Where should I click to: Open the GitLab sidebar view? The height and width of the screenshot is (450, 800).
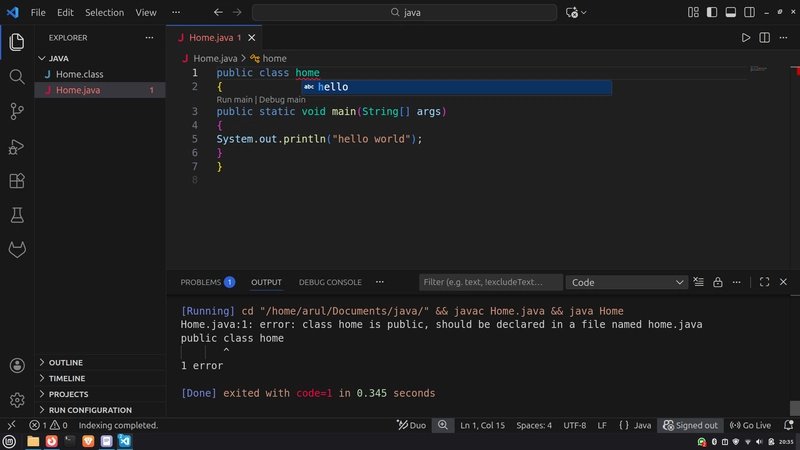17,250
